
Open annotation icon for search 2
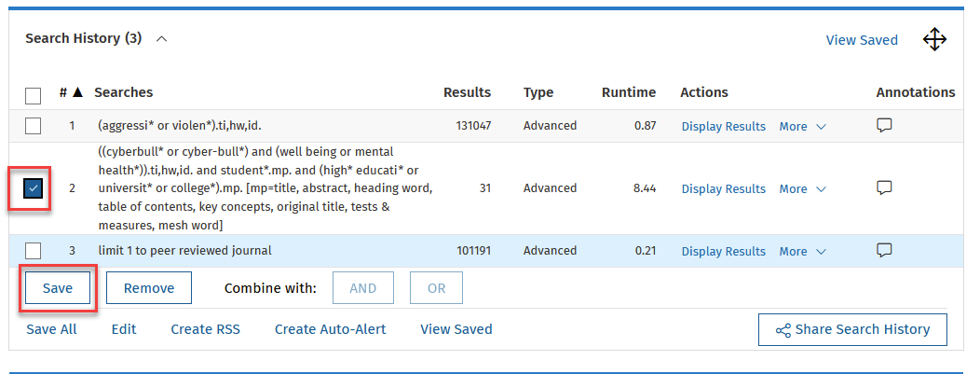(885, 188)
